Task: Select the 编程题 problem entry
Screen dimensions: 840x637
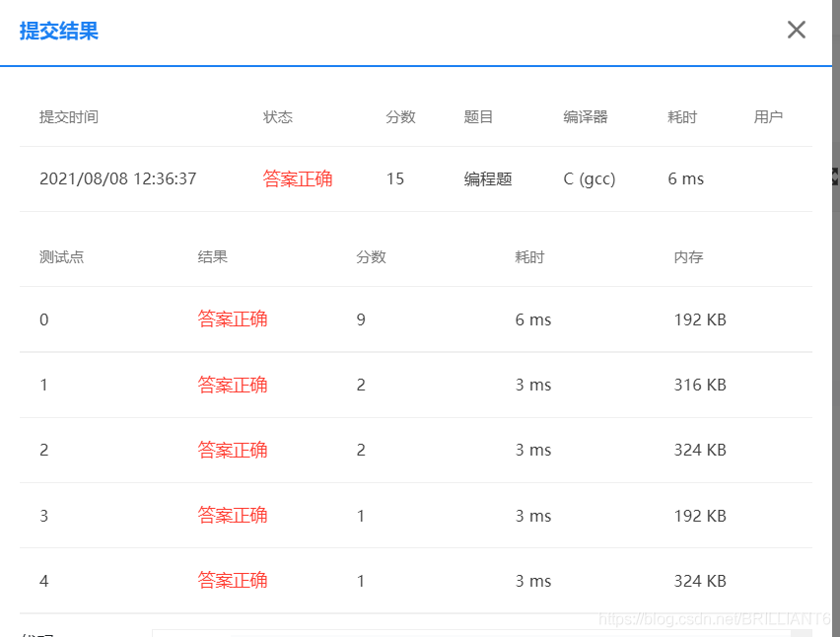Action: [x=487, y=178]
